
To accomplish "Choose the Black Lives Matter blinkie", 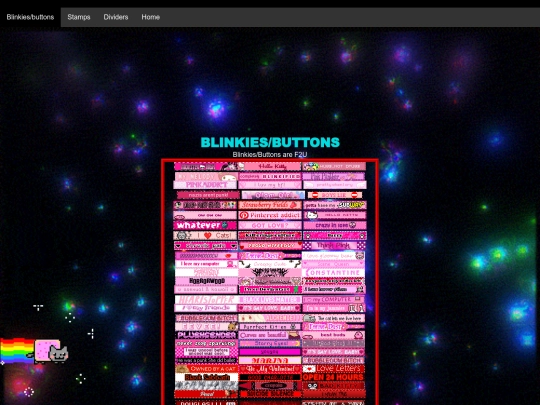I will 270,299.
